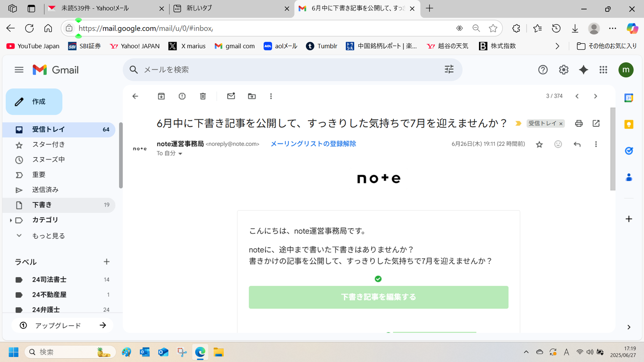Screen dimensions: 644x362
Task: Open 下書き drafts folder
Action: (59, 205)
